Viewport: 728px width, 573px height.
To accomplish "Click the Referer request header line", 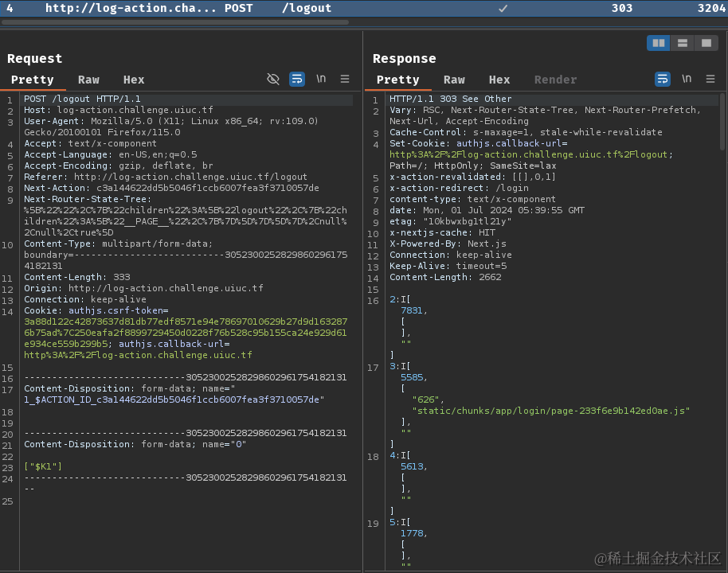I will (166, 177).
